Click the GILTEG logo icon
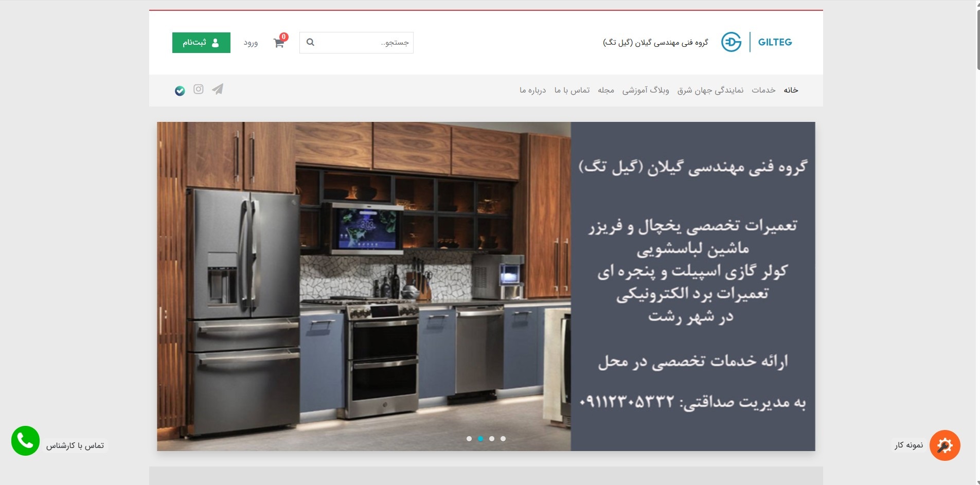The width and height of the screenshot is (980, 485). coord(731,42)
